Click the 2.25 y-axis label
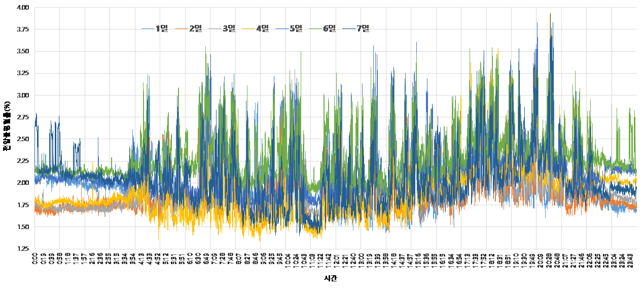Screen dimensions: 644x291 [x=22, y=161]
